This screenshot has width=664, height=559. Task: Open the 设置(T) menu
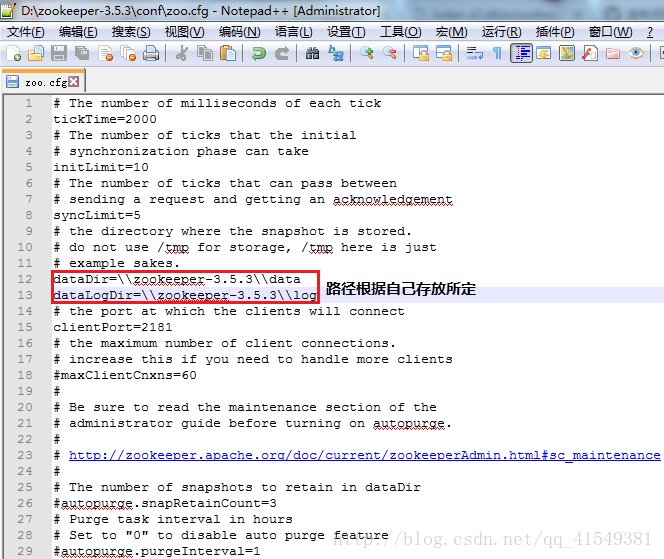click(346, 32)
